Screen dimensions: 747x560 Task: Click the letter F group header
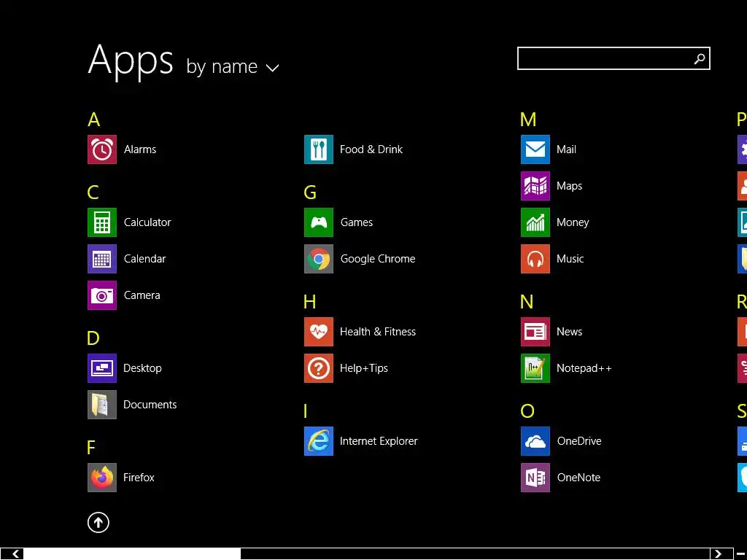[91, 448]
